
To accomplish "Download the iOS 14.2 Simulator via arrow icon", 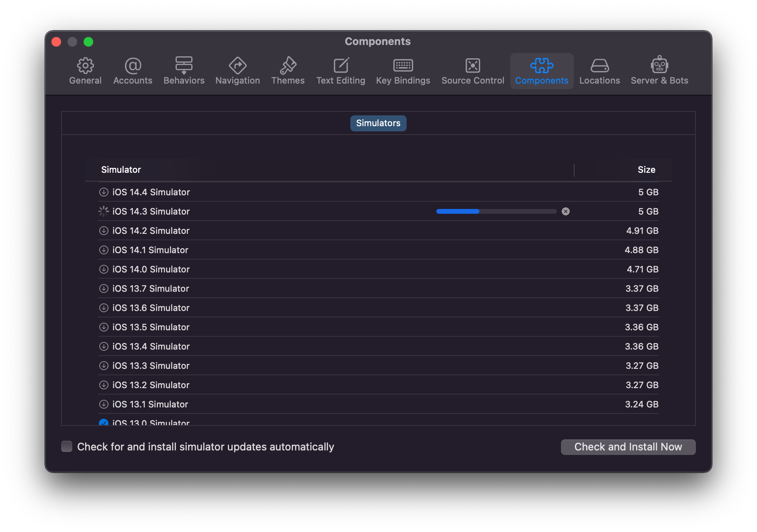I will [104, 231].
